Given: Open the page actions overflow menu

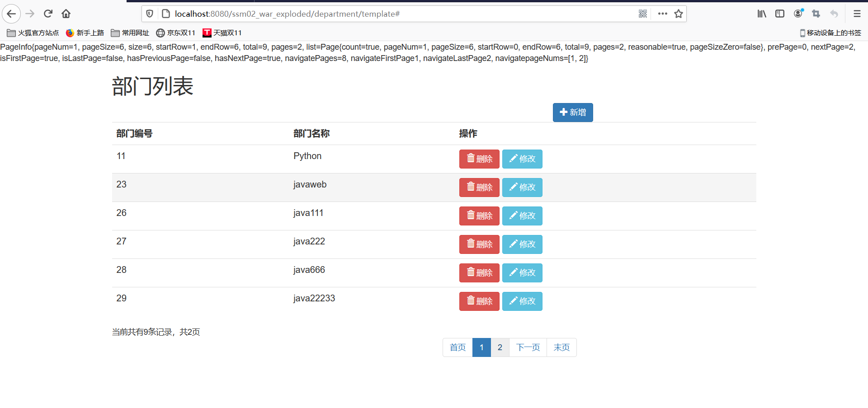Looking at the screenshot, I should (662, 14).
